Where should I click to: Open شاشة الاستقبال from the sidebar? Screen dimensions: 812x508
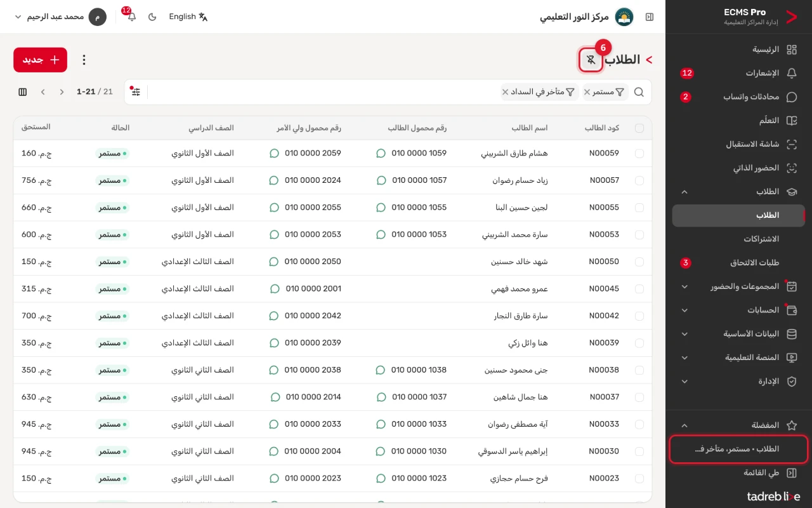tap(738, 144)
